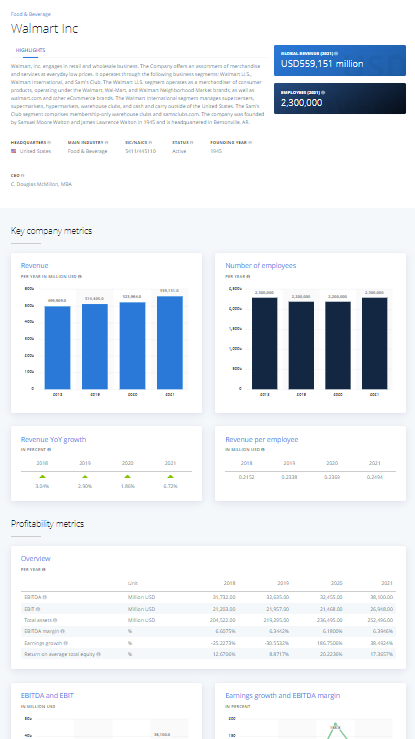This screenshot has width=415, height=739.
Task: Click info icon beside CEO label
Action: coord(22,175)
